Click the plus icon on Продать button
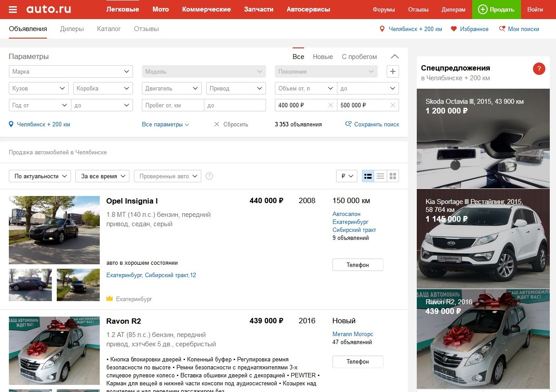 tap(483, 9)
